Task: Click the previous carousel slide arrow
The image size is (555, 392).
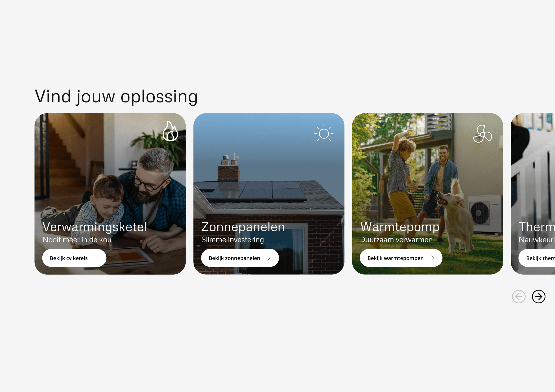Action: [x=519, y=296]
